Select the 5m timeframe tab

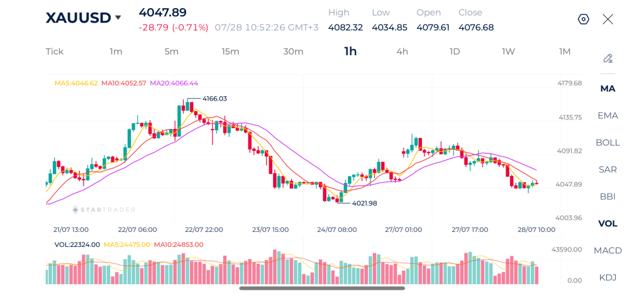[171, 52]
